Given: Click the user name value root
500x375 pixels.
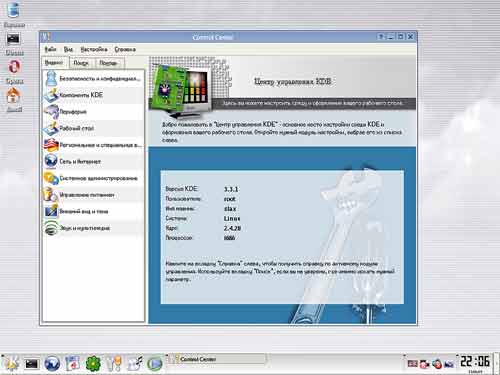Looking at the screenshot, I should [x=230, y=199].
